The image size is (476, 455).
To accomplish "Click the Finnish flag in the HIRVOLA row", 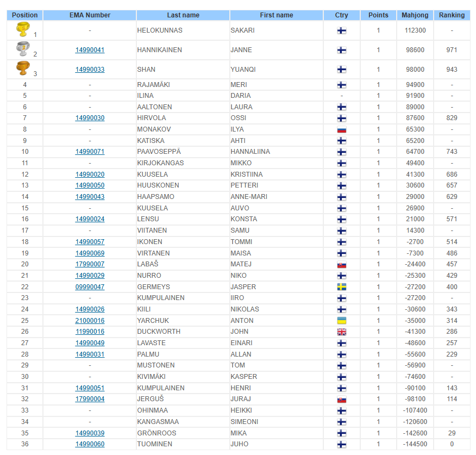I will coord(342,118).
